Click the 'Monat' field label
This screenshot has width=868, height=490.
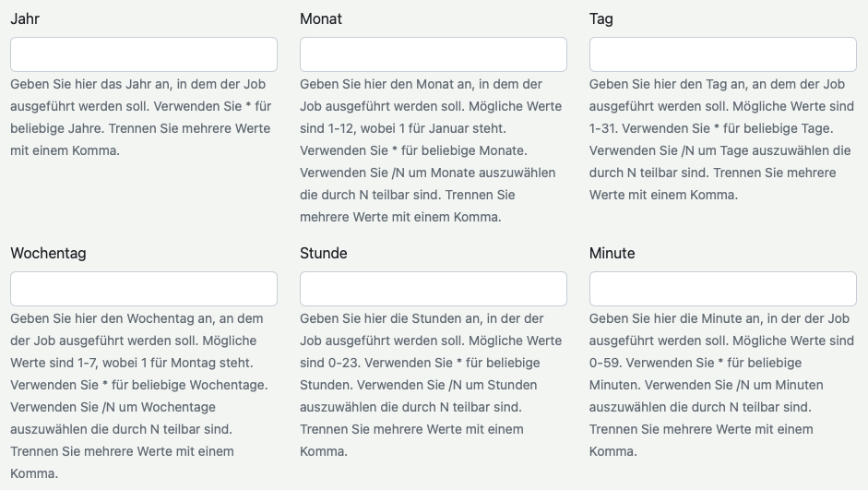click(x=321, y=18)
